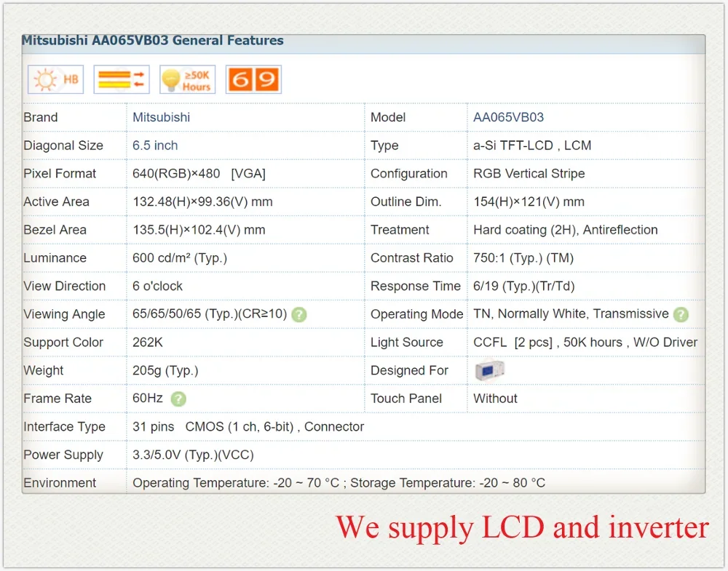This screenshot has height=571, width=728.
Task: Select the 750:1 (Typ.) (TM) value
Action: [523, 258]
